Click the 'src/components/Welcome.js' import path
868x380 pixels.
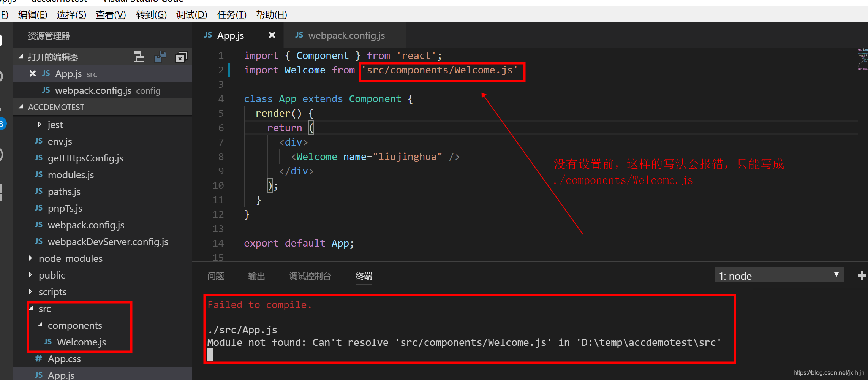click(x=440, y=70)
